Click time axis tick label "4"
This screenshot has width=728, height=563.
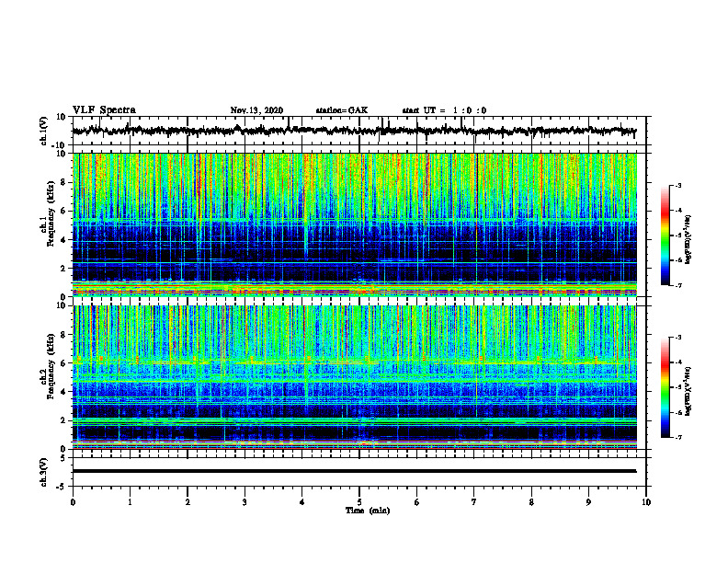[302, 502]
